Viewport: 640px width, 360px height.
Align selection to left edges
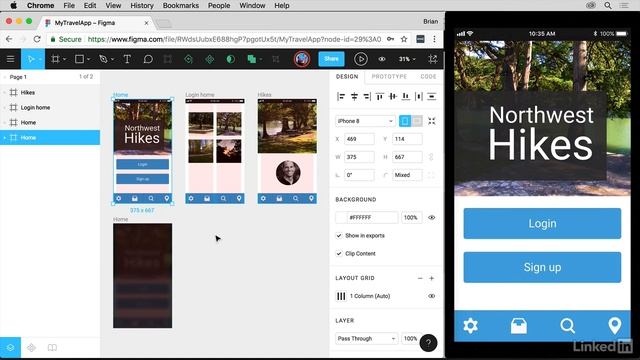tap(341, 96)
